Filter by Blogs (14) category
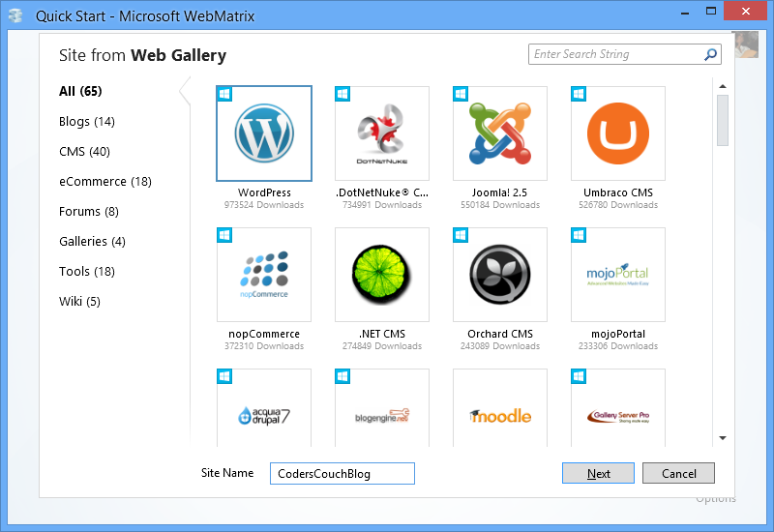This screenshot has height=532, width=774. click(87, 122)
